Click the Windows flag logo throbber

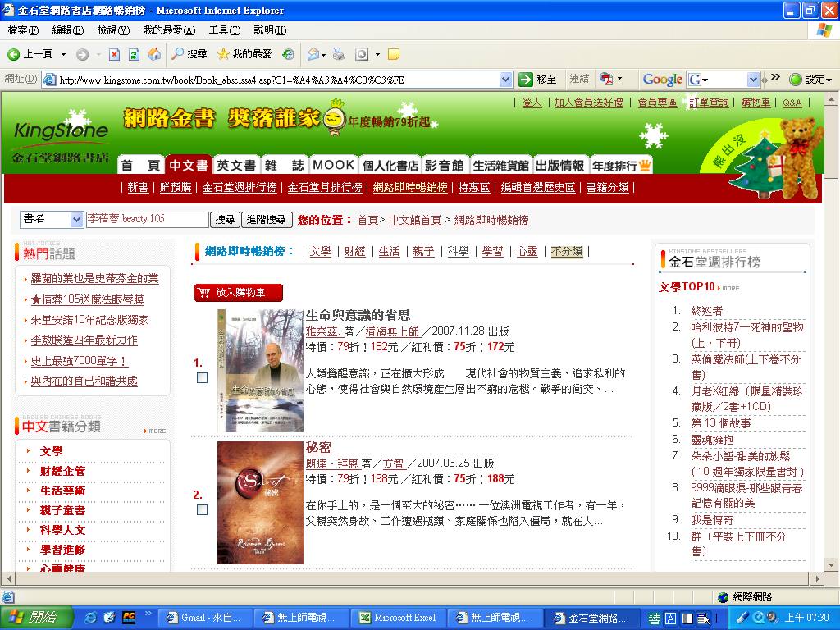click(x=824, y=30)
